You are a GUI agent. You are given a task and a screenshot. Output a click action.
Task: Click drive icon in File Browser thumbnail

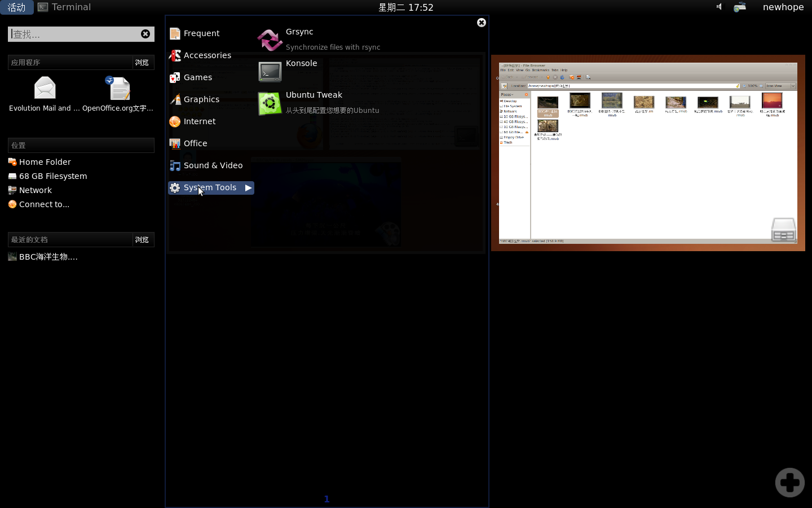coord(783,230)
